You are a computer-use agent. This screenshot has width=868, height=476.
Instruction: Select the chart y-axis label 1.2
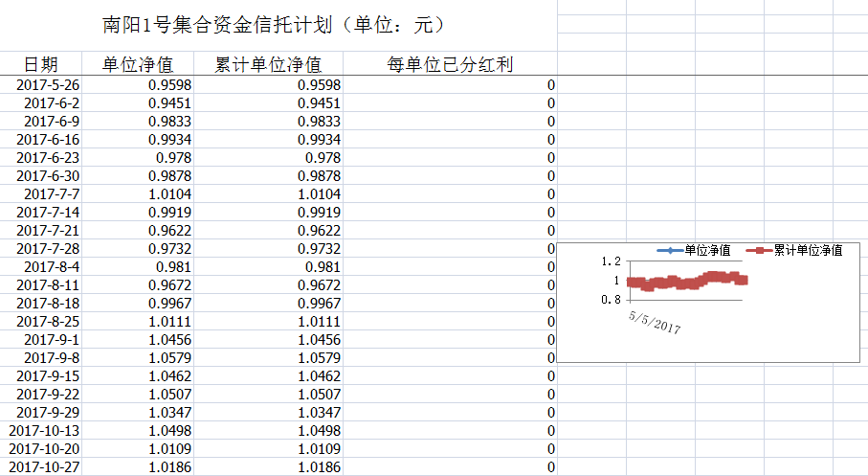612,261
